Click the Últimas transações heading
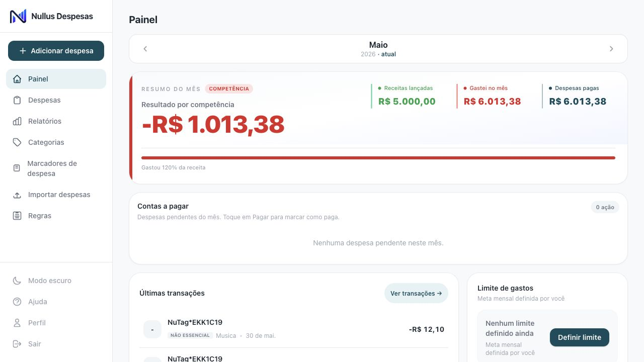 coord(172,293)
